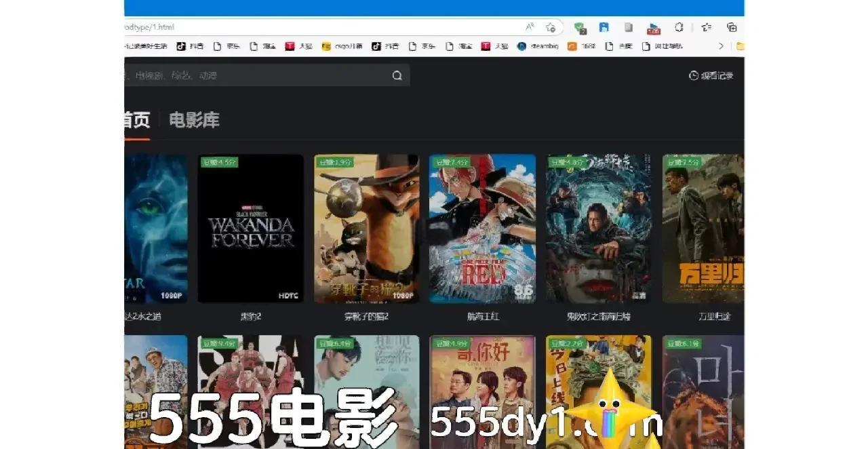Open the Puss in Boots poster
This screenshot has height=449, width=868.
(x=366, y=229)
